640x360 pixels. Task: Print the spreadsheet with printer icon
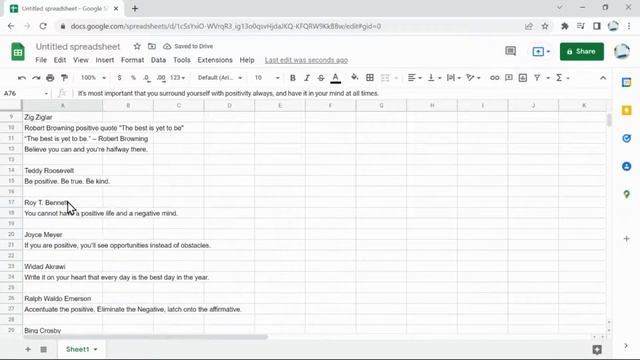click(50, 78)
